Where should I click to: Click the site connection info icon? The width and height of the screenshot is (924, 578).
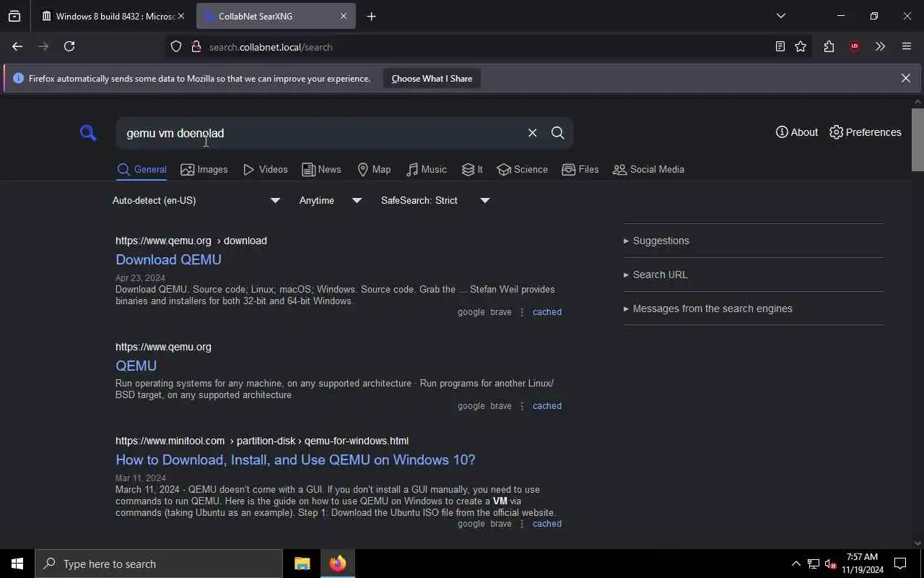point(196,46)
